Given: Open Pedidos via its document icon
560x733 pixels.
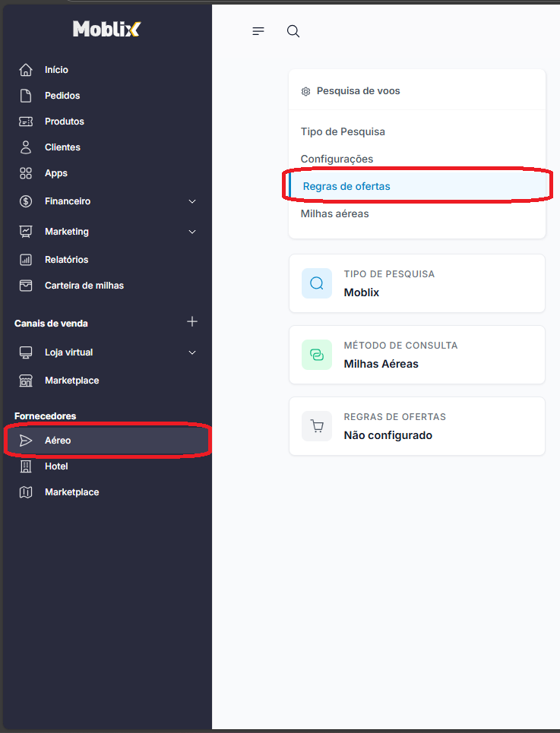Looking at the screenshot, I should point(26,96).
